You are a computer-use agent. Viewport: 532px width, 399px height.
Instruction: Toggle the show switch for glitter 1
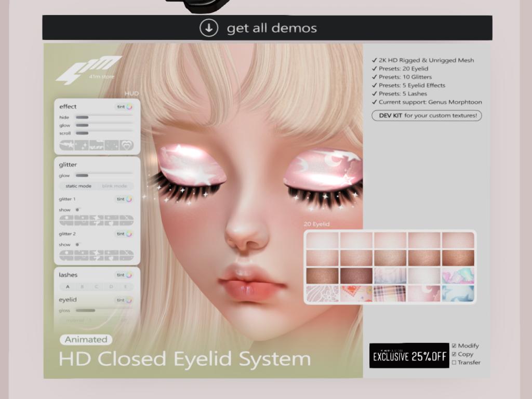click(x=77, y=209)
